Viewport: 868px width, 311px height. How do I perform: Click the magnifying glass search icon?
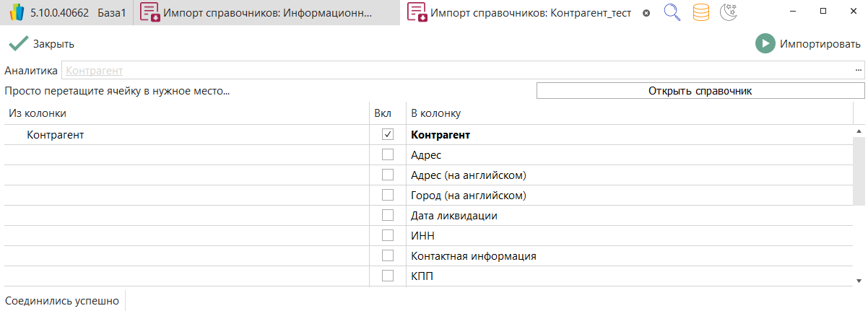tap(672, 12)
